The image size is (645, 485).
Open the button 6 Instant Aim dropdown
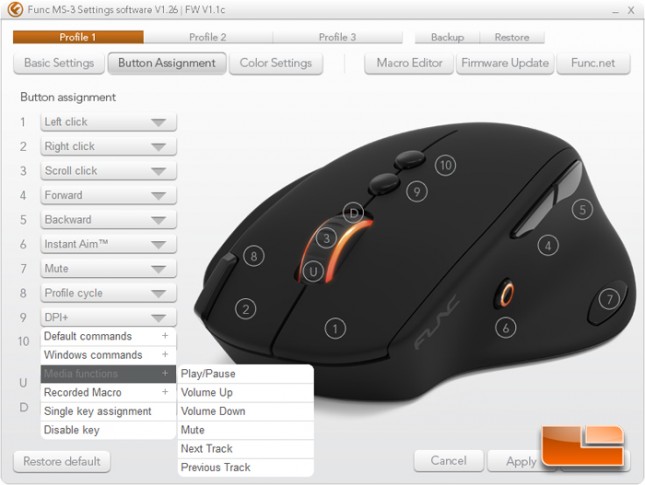109,244
